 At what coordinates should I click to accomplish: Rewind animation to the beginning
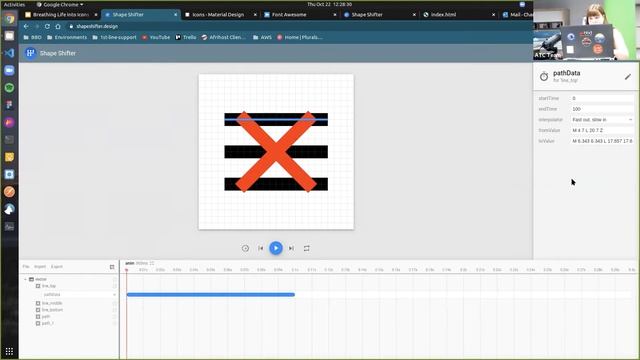[260, 248]
